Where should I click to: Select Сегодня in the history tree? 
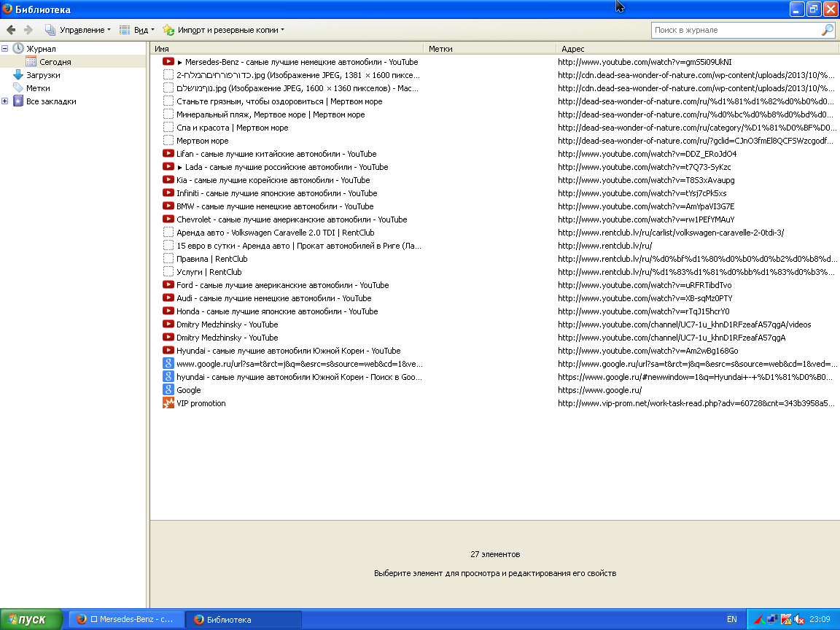[x=55, y=61]
